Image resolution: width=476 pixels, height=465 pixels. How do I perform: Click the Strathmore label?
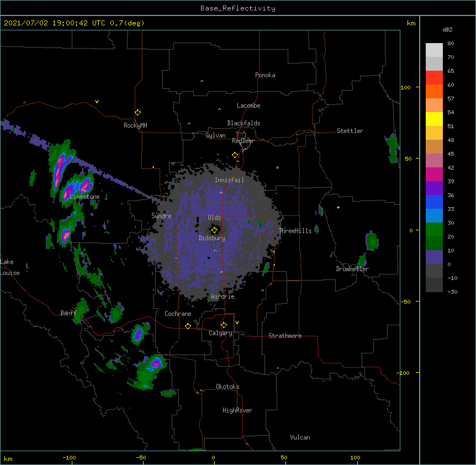(x=285, y=336)
